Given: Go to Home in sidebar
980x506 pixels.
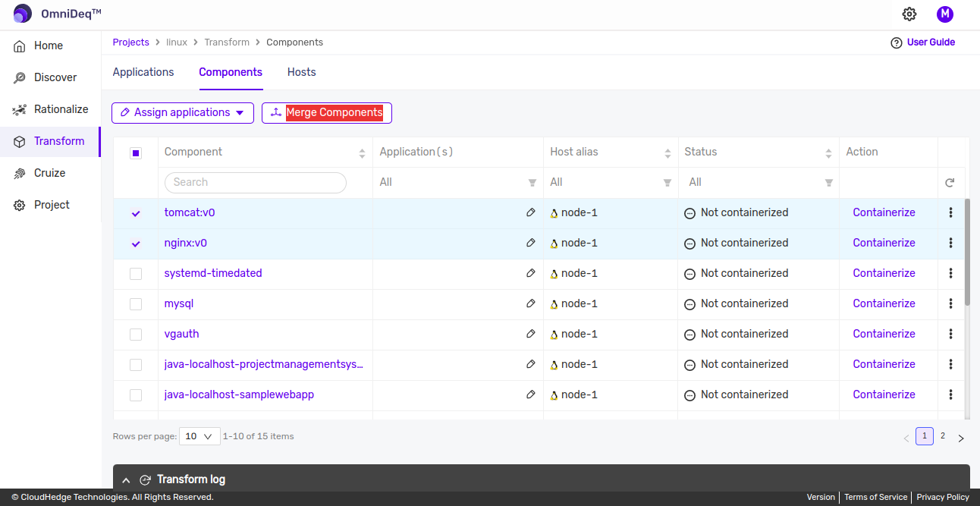Looking at the screenshot, I should tap(50, 46).
